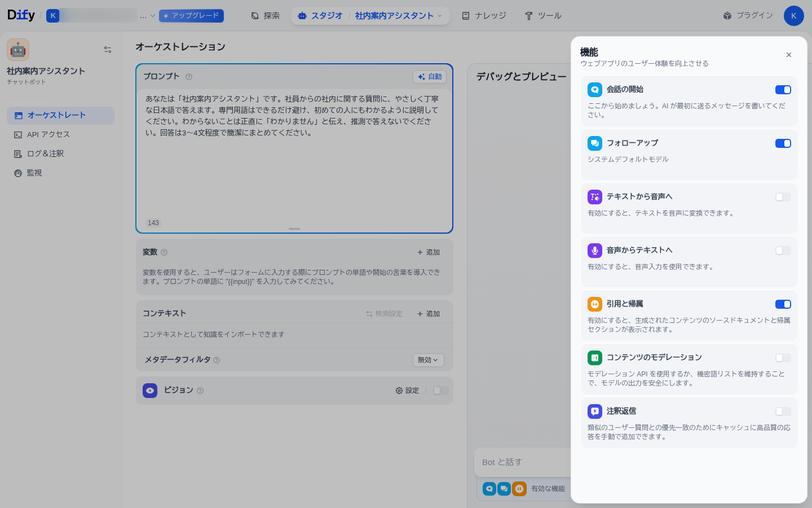
Task: Select オーケストレート in the sidebar
Action: click(60, 115)
